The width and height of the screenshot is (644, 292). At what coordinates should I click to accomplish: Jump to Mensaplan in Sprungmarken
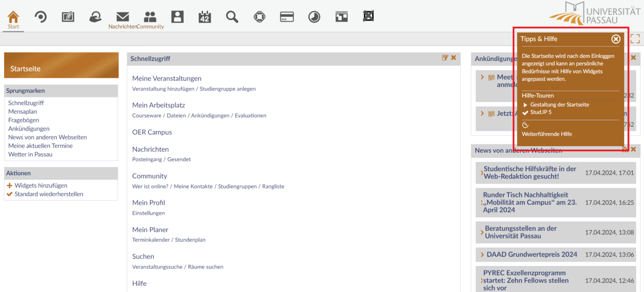[22, 111]
